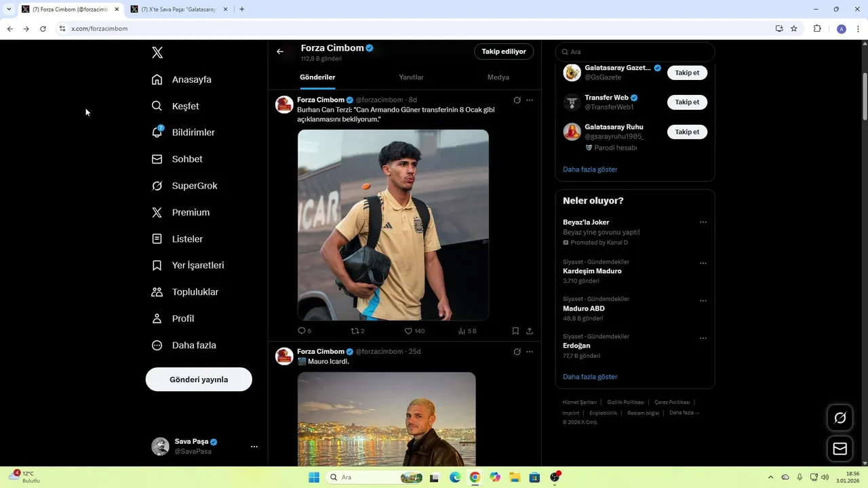
Task: Open Sava Paşa account avatar
Action: 160,447
